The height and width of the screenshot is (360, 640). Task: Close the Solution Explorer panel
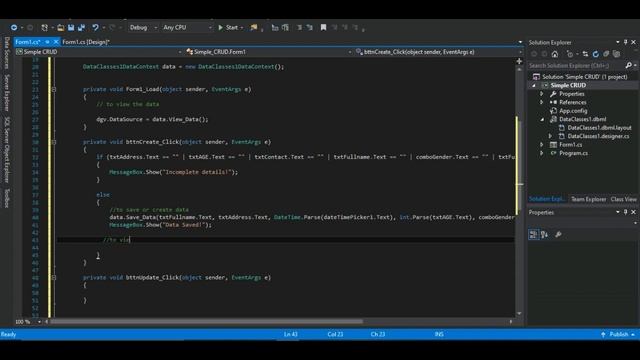tap(633, 42)
